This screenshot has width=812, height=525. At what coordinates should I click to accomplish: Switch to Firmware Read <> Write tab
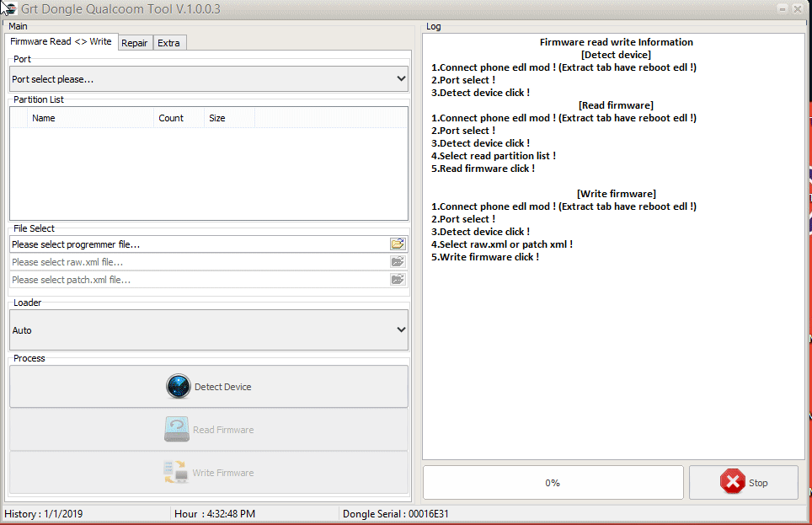pos(61,41)
